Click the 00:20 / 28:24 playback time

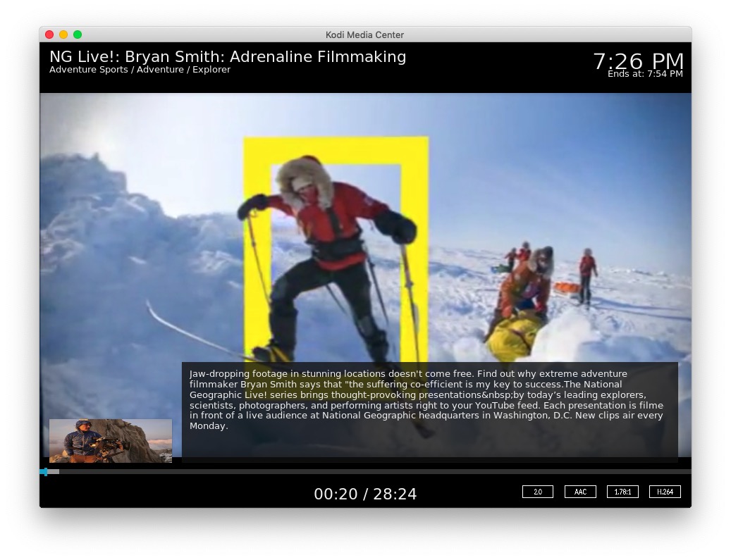[x=365, y=494]
